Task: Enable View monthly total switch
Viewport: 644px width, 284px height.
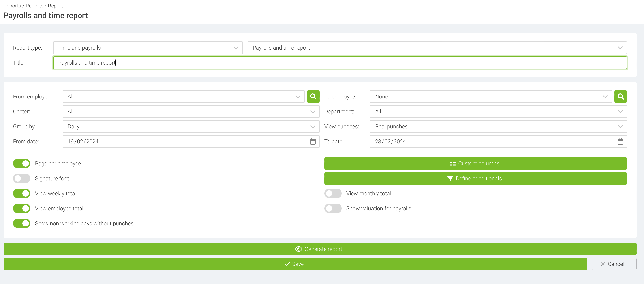Action: pos(333,194)
